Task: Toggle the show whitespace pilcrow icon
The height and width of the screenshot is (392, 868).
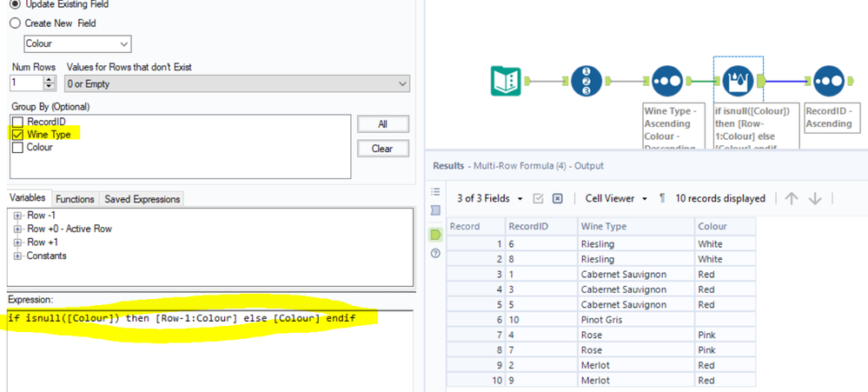Action: 662,198
